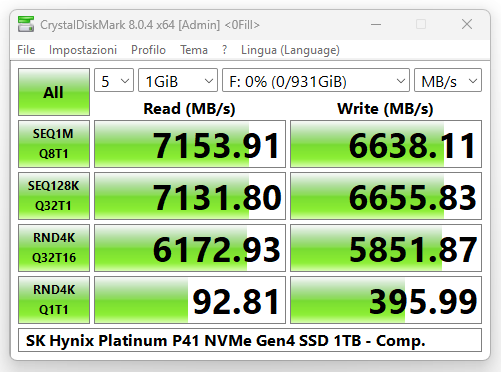Expand the test count dropdown showing 5
This screenshot has width=501, height=372.
point(114,80)
